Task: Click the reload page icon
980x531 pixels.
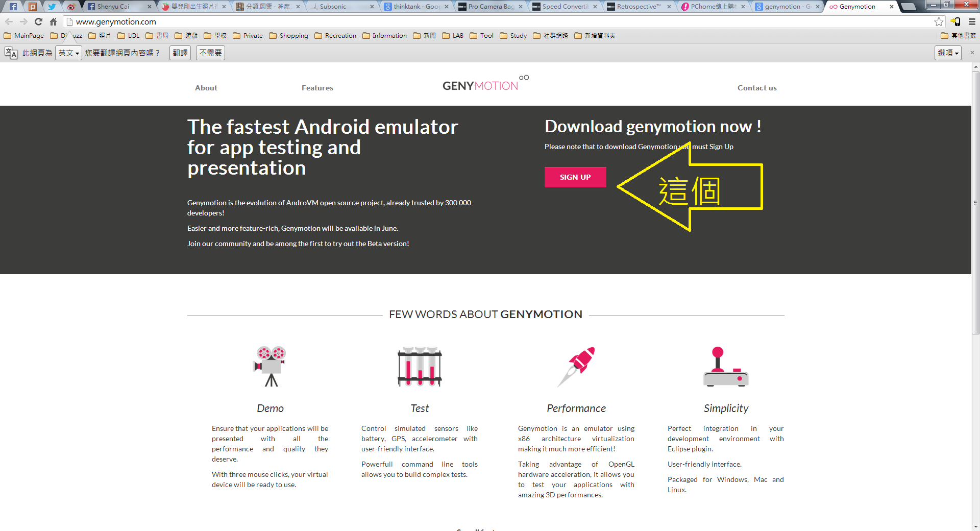Action: 38,21
